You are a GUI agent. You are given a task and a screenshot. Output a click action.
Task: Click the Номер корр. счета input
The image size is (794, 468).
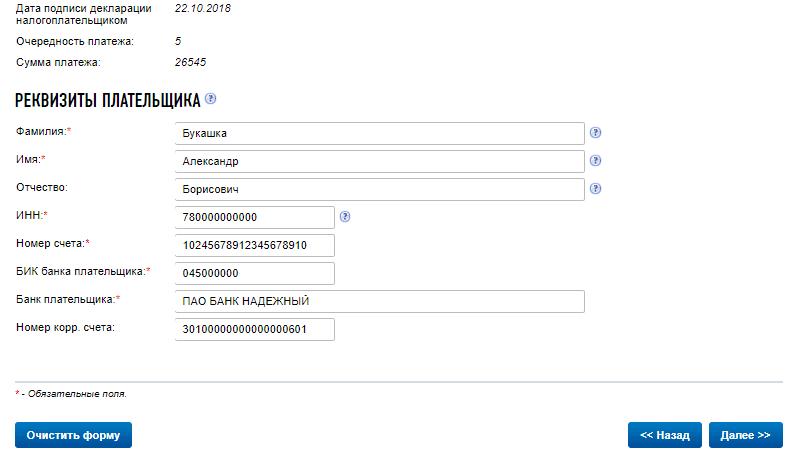pos(255,329)
